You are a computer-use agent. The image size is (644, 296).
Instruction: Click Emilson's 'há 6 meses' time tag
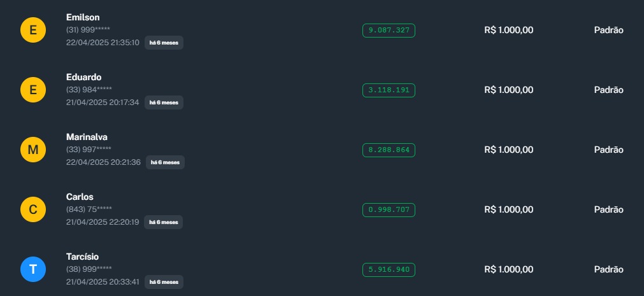[x=164, y=43]
